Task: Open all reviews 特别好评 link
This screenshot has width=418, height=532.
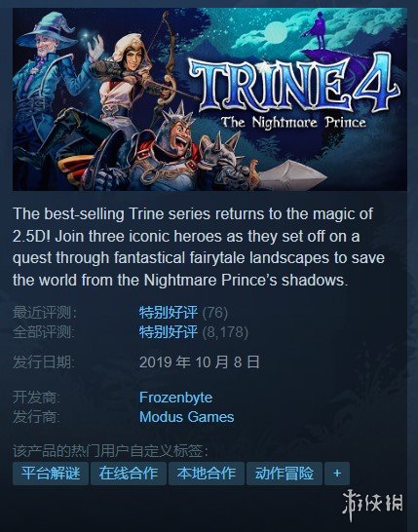Action: (x=169, y=332)
